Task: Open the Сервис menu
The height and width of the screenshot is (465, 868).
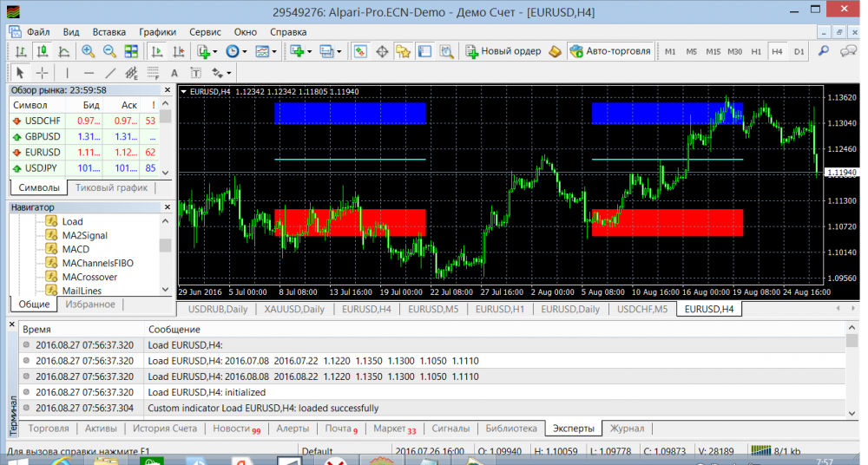Action: [205, 32]
